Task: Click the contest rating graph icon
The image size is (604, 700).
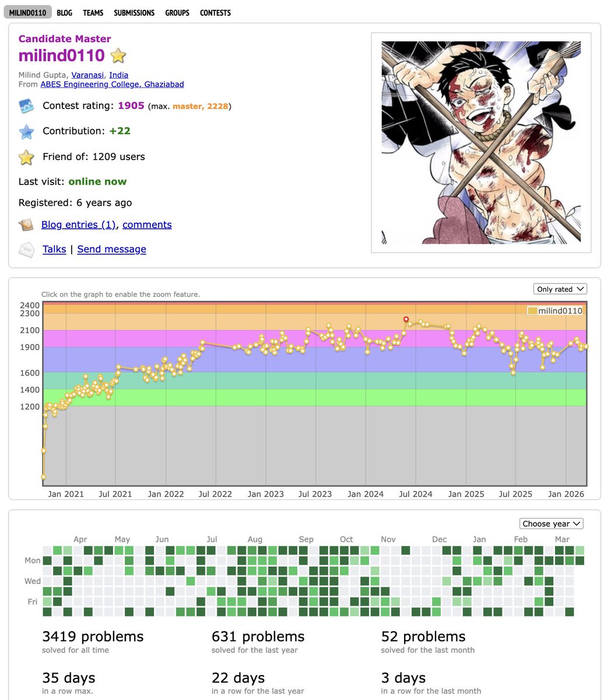Action: point(26,106)
